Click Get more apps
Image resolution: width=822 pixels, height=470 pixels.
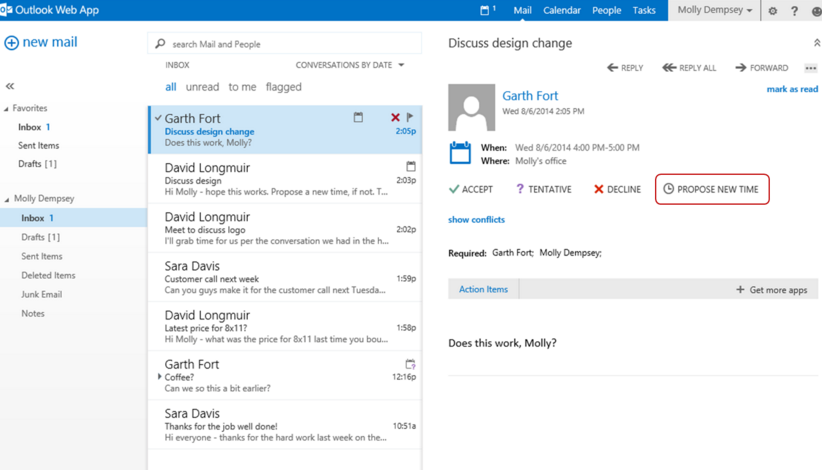tap(772, 290)
